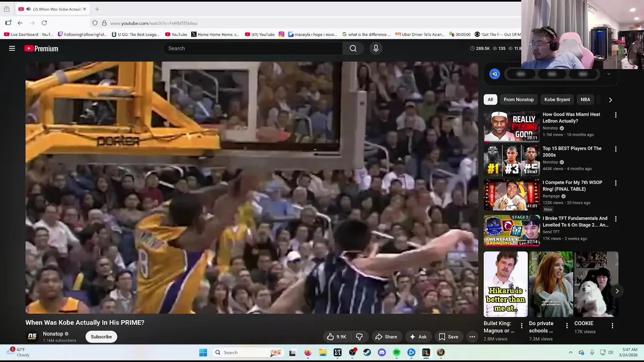Viewport: 644px width, 362px height.
Task: Open Uber Driver Tells Asian bookmark
Action: (420, 34)
